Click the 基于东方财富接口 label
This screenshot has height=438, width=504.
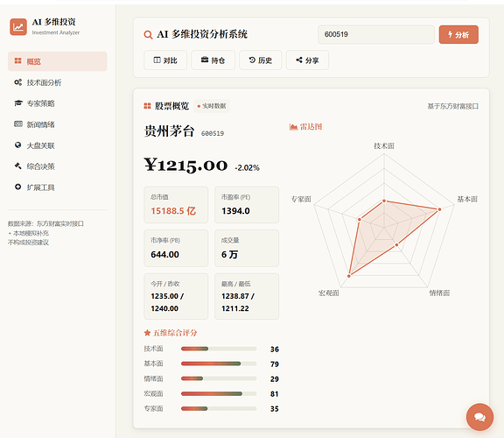pyautogui.click(x=453, y=106)
